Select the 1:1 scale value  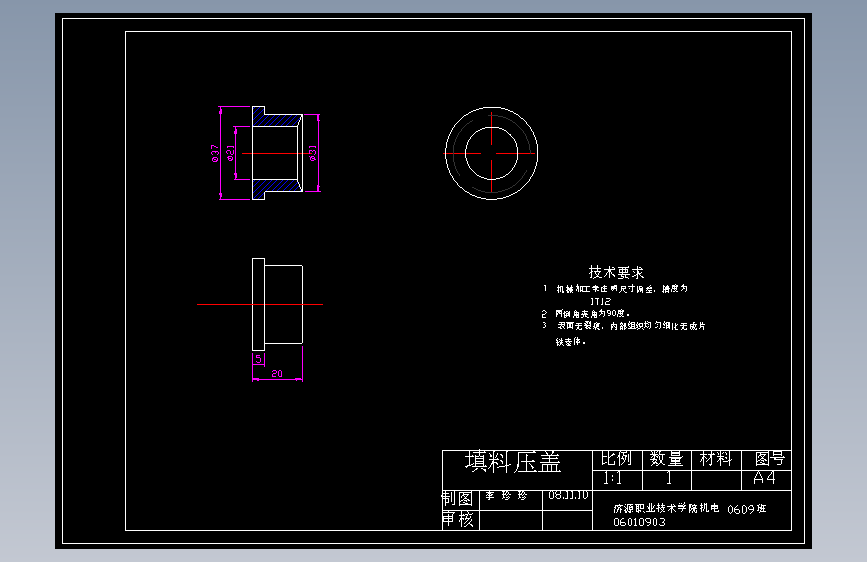point(612,478)
